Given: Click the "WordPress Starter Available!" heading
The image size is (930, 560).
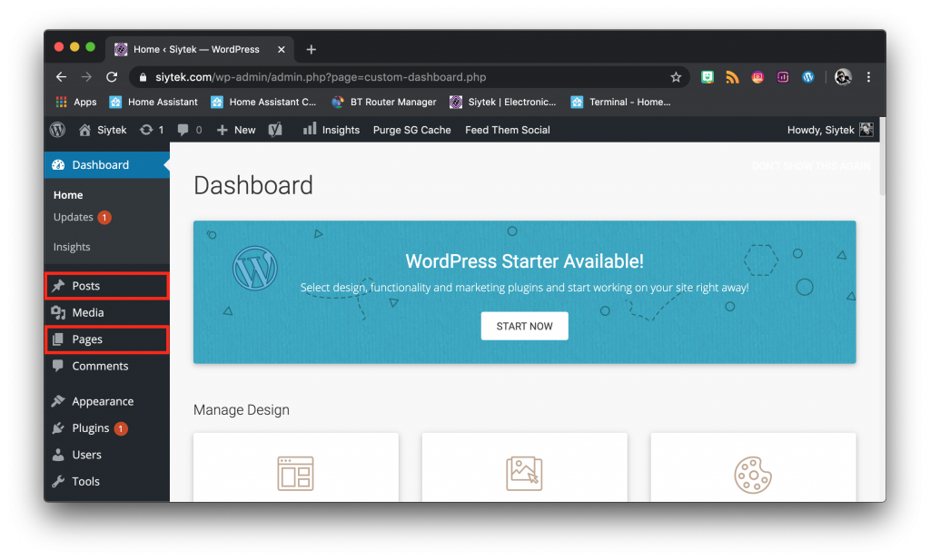Looking at the screenshot, I should point(524,261).
